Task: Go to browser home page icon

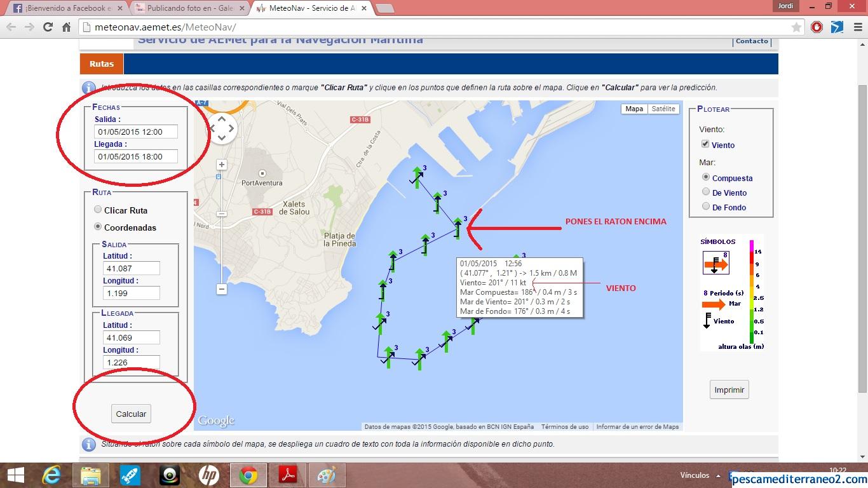Action: [x=66, y=27]
